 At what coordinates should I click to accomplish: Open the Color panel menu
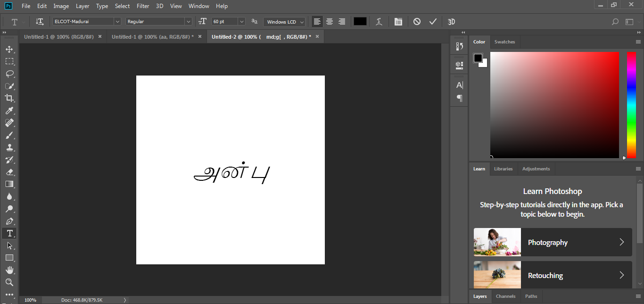[638, 42]
